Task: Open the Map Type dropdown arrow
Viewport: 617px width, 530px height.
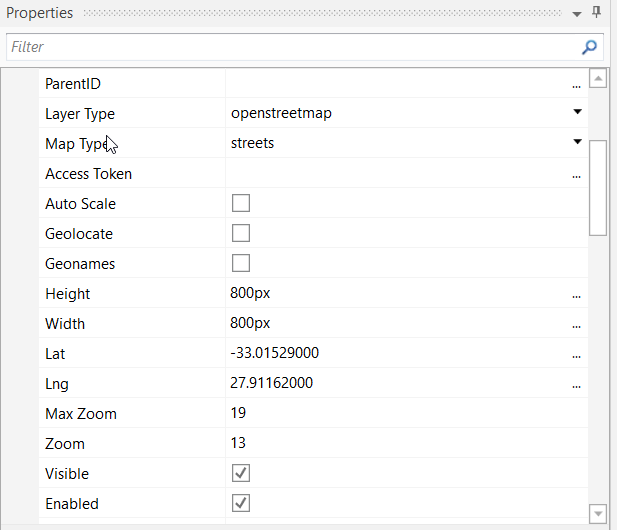Action: tap(577, 142)
